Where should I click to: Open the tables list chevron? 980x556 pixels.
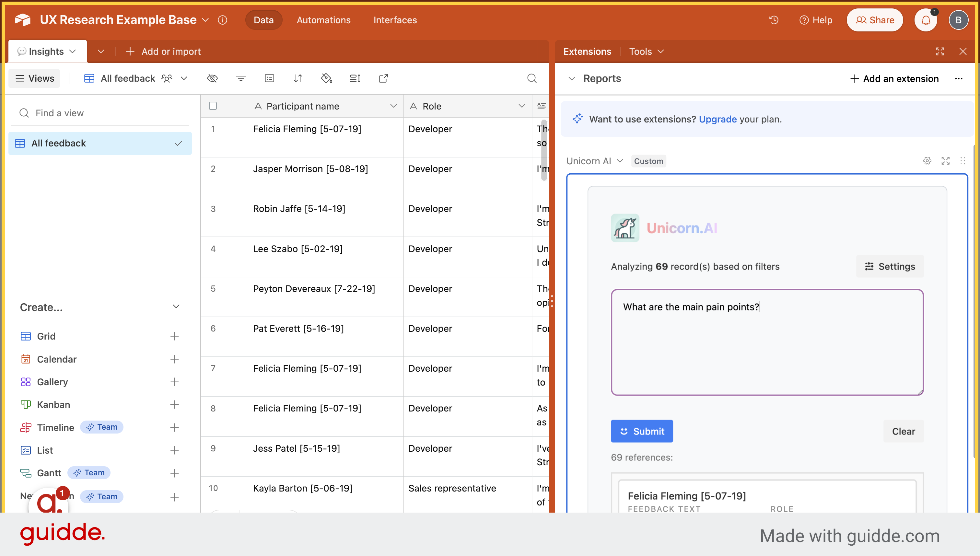101,51
